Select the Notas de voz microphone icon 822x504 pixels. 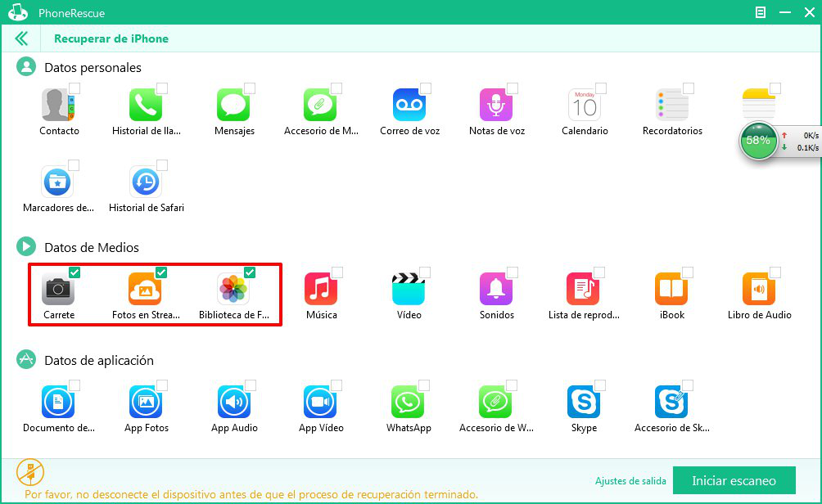coord(496,105)
